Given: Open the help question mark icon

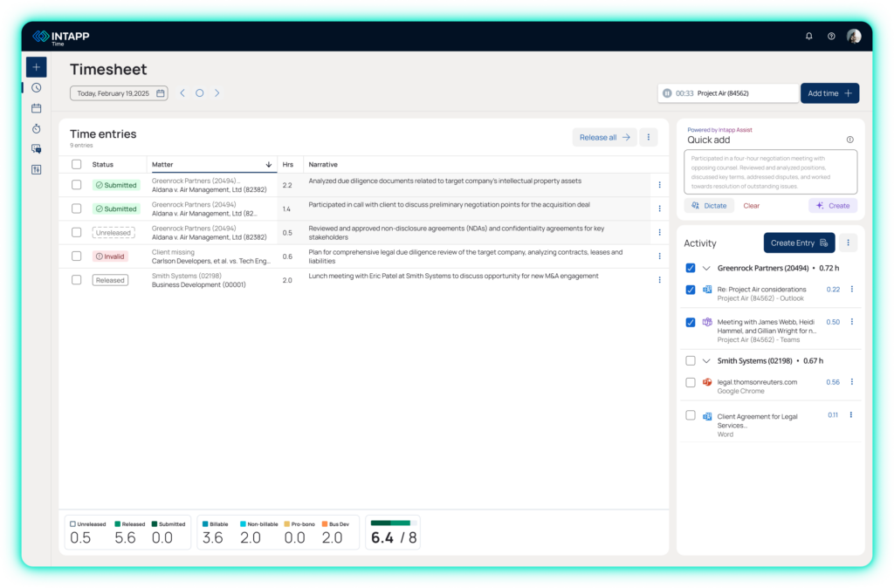Looking at the screenshot, I should [831, 37].
